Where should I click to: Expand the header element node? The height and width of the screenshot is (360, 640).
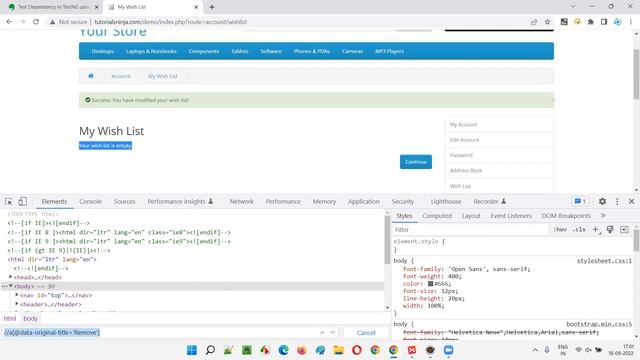17,304
